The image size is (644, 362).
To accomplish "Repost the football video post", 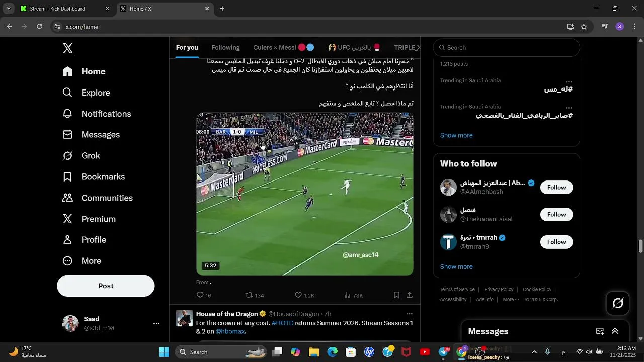I will [255, 295].
